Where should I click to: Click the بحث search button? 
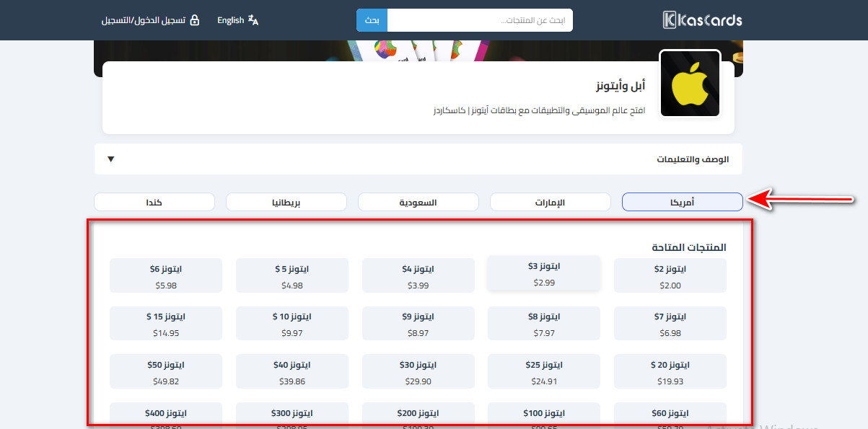tap(372, 19)
